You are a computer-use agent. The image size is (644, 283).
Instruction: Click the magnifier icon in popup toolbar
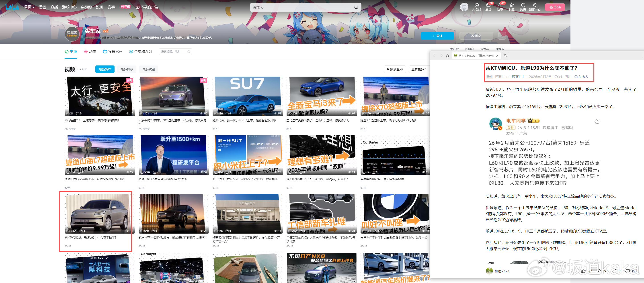(505, 56)
